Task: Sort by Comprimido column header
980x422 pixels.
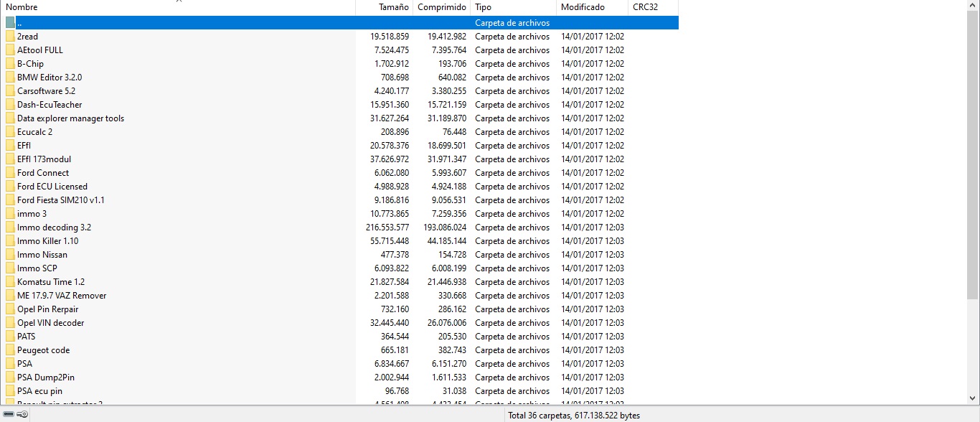Action: point(442,7)
